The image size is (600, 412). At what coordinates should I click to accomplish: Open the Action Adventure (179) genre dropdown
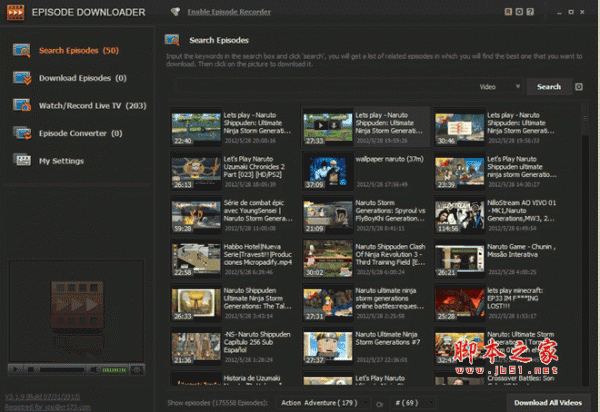tap(323, 403)
